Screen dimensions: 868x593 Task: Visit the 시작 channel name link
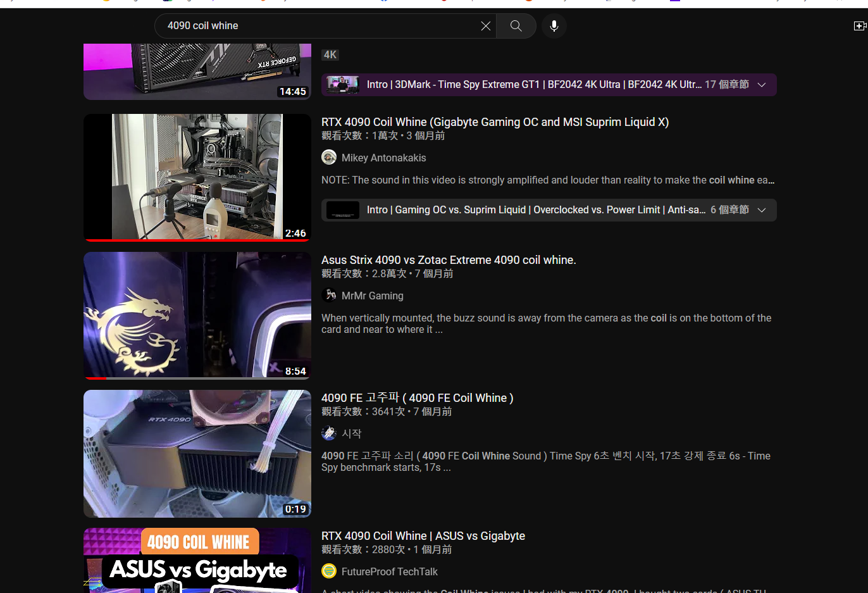(x=352, y=434)
